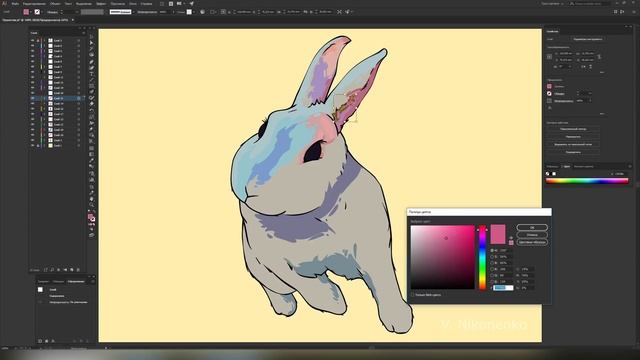Click the Отмена button in Color Picker
640x360 pixels.
532,235
